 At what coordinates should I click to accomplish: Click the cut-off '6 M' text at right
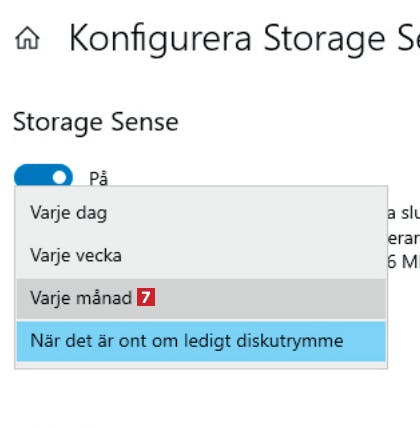coord(404,262)
